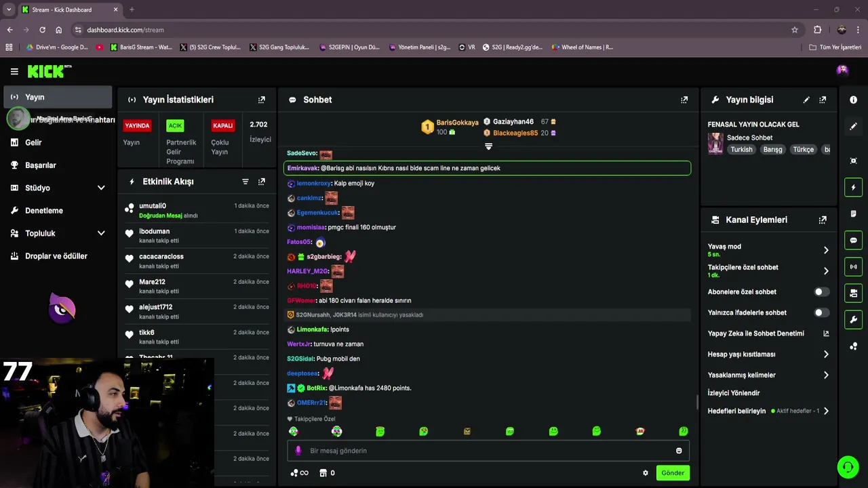This screenshot has height=488, width=868.
Task: Pop out the Yayın bilgisi panel
Action: coord(823,100)
